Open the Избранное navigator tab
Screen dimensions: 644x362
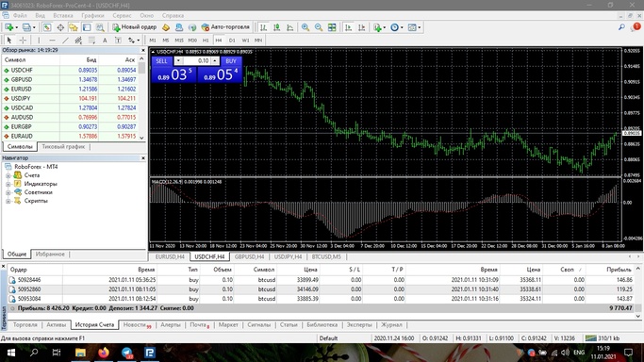coord(50,254)
